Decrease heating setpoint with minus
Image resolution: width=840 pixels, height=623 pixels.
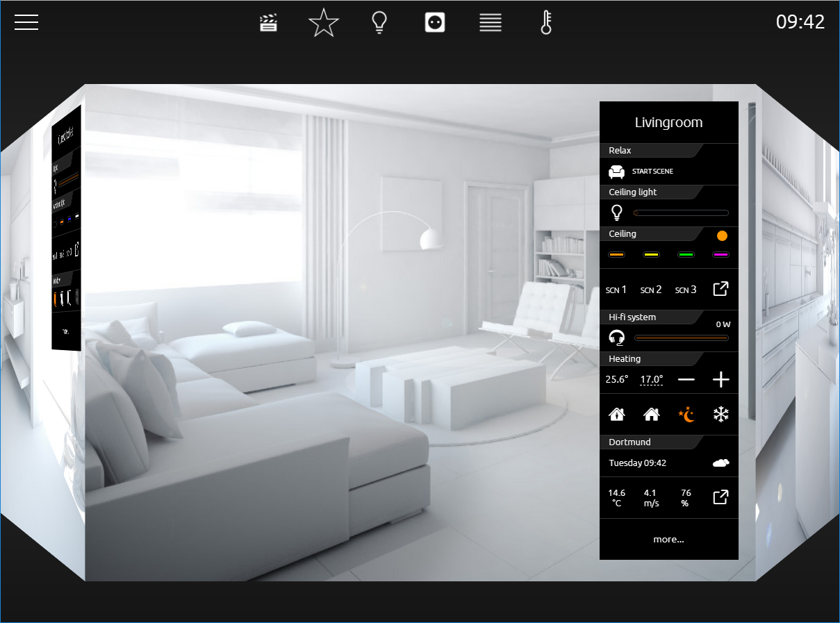(x=686, y=379)
